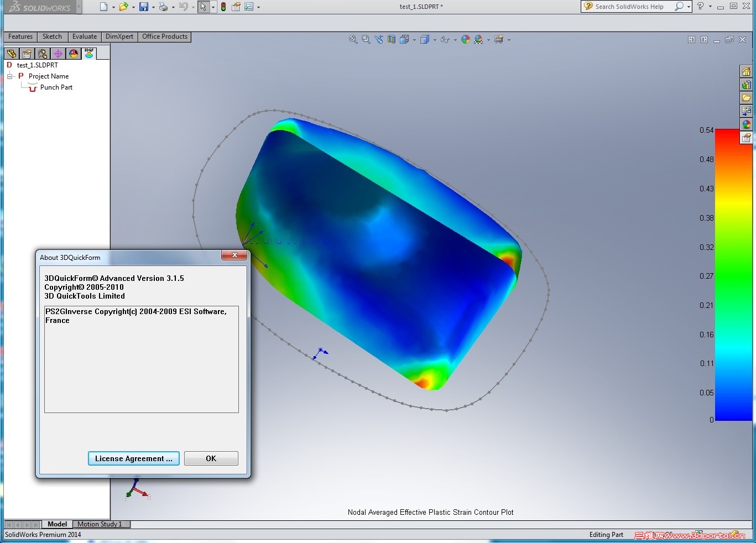Viewport: 756px width, 543px height.
Task: Select test_1.SLDPRT in the tree
Action: [37, 65]
